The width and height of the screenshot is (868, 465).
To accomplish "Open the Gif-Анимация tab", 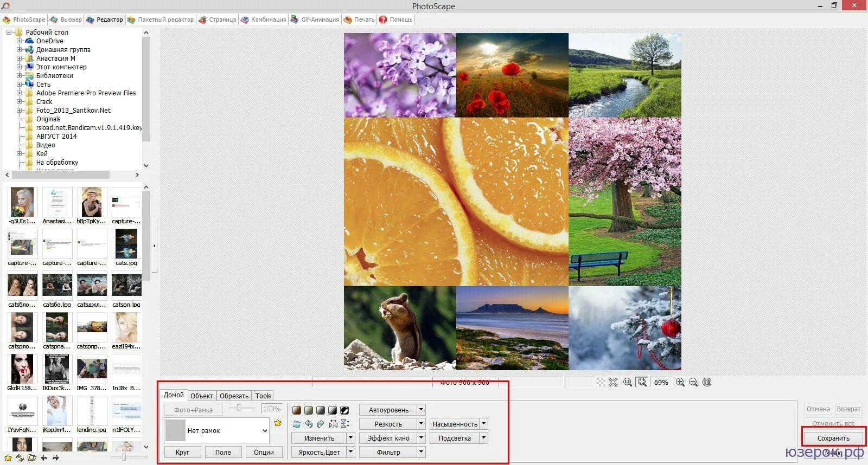I will pos(315,20).
